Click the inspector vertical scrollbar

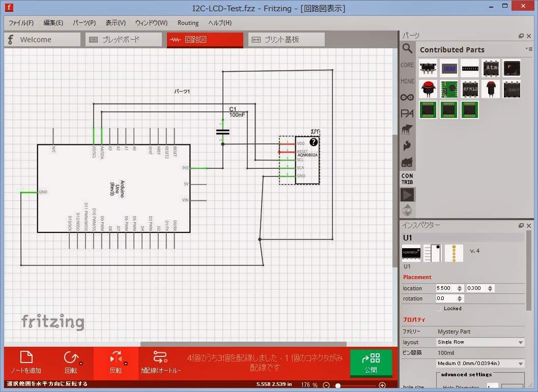(x=529, y=270)
